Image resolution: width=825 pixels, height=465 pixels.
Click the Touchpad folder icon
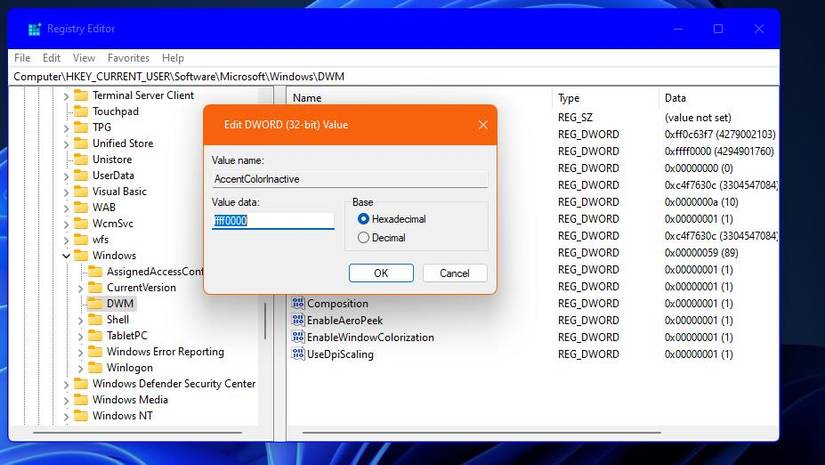click(81, 111)
